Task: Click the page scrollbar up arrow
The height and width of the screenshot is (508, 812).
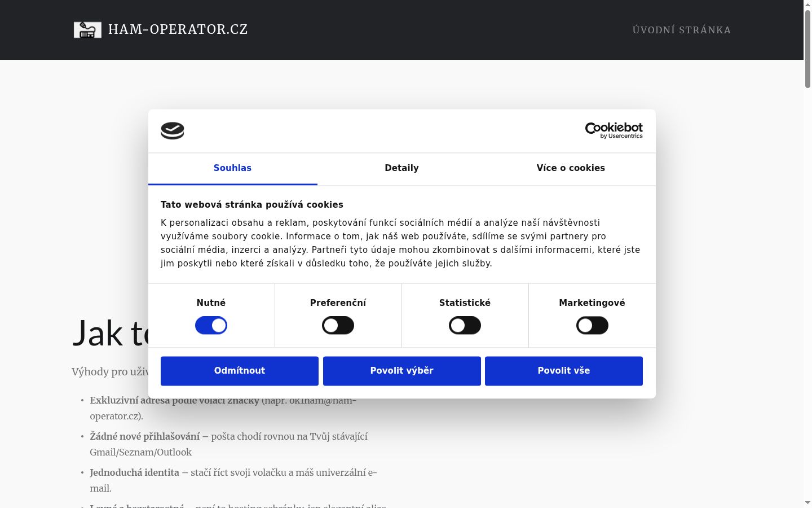Action: (807, 5)
